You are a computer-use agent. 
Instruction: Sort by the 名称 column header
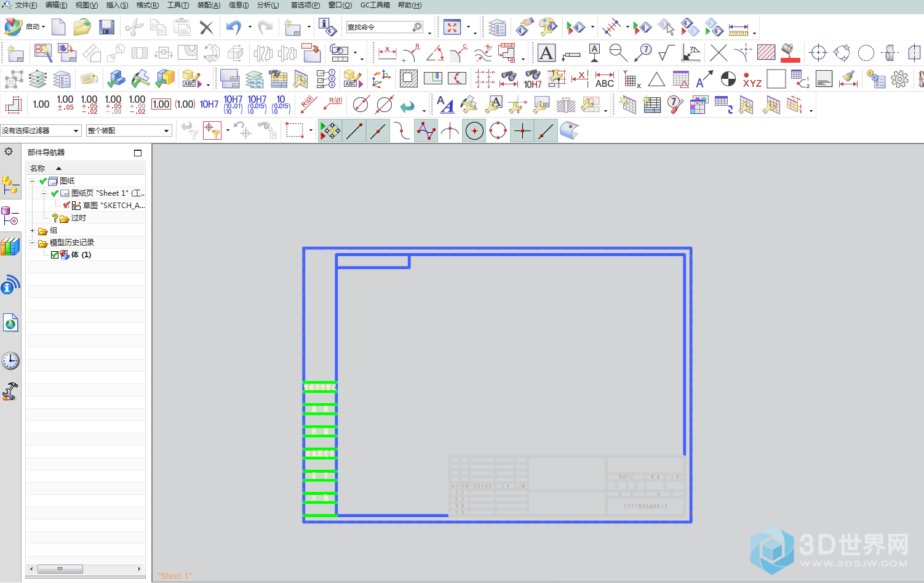86,168
